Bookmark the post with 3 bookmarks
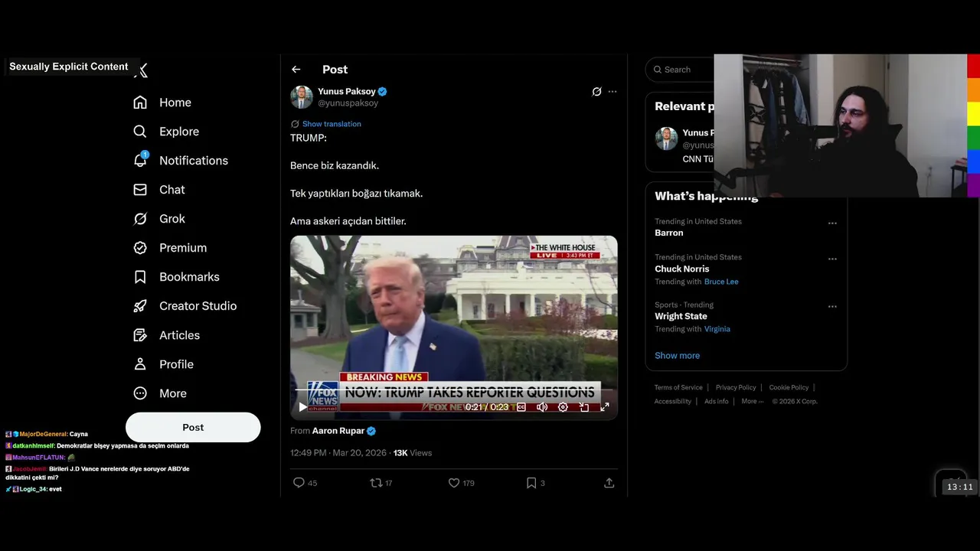The height and width of the screenshot is (551, 980). point(531,483)
